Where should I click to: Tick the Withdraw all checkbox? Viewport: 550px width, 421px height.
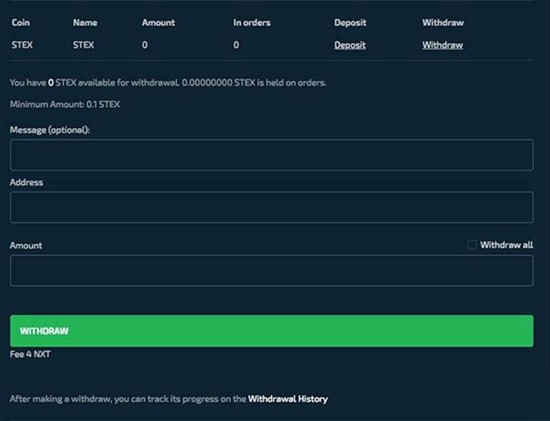[472, 245]
